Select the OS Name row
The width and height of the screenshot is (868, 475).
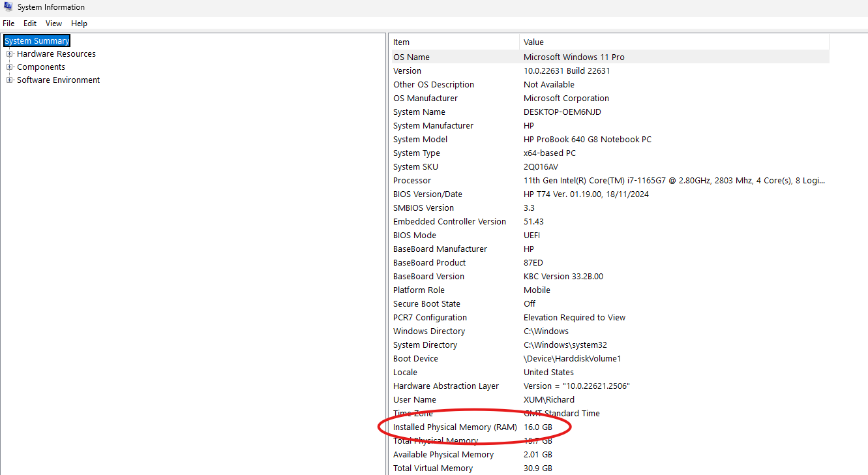pyautogui.click(x=412, y=57)
